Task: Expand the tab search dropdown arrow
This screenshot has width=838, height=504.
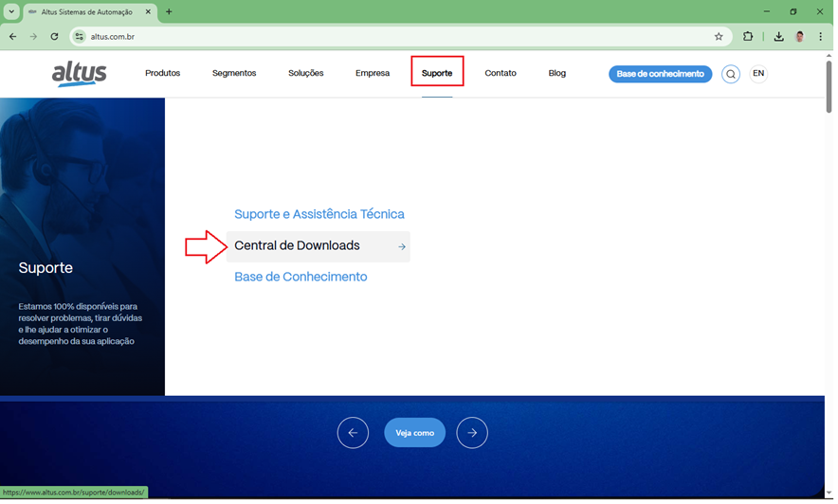Action: (11, 12)
